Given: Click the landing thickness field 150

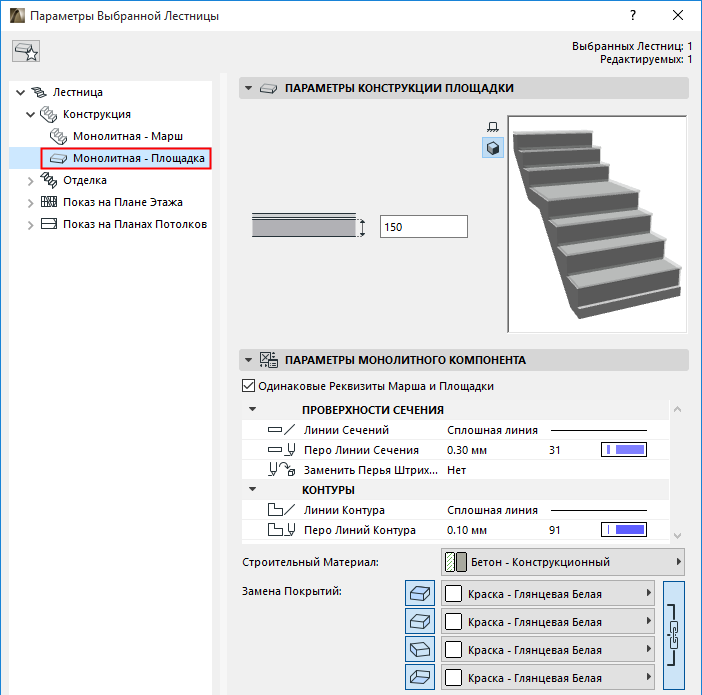Looking at the screenshot, I should [424, 227].
